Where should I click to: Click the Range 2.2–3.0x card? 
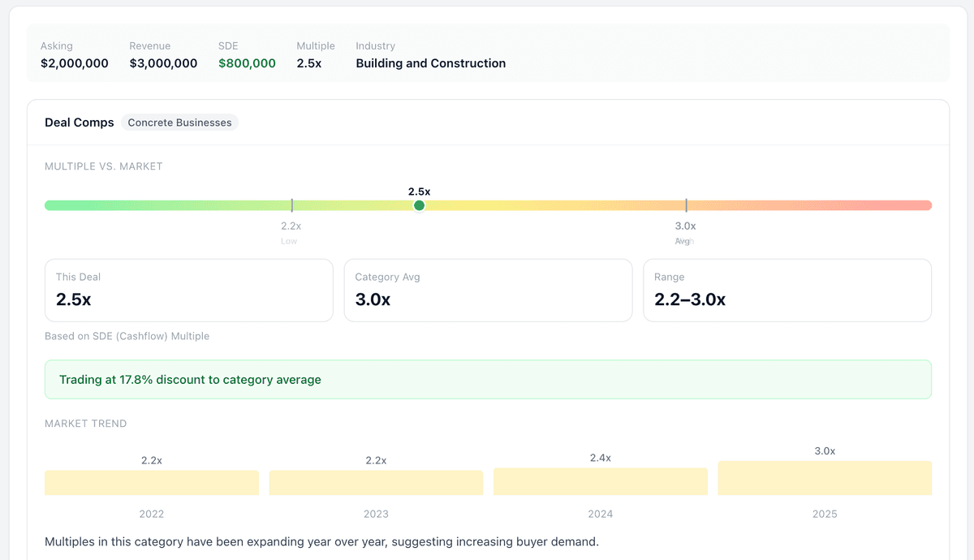coord(787,290)
